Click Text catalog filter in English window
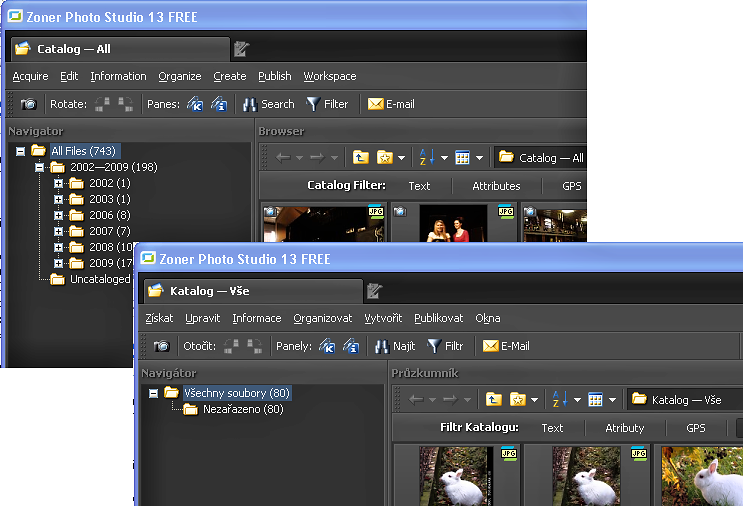Image resolution: width=743 pixels, height=506 pixels. click(419, 186)
